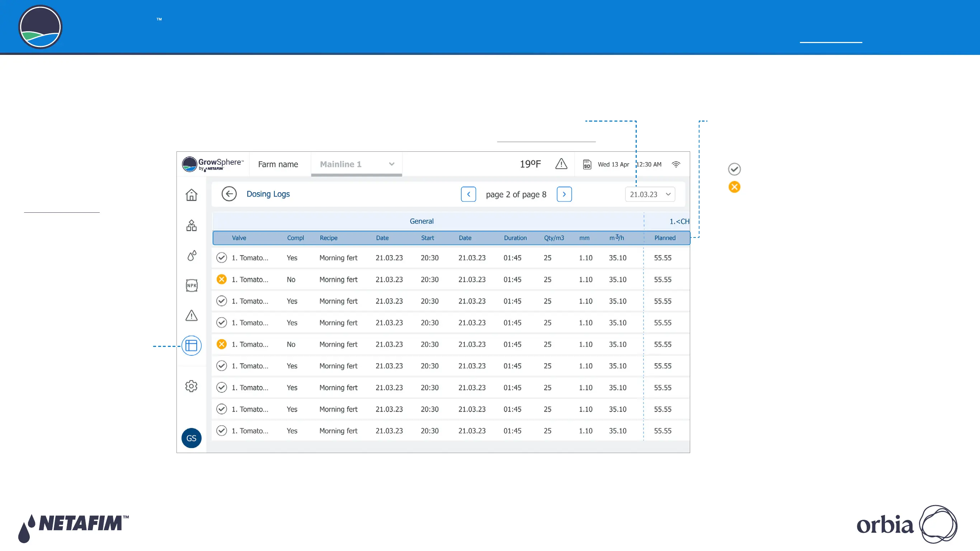Click the No value in second row
Screen dimensions: 980x551
pyautogui.click(x=291, y=279)
